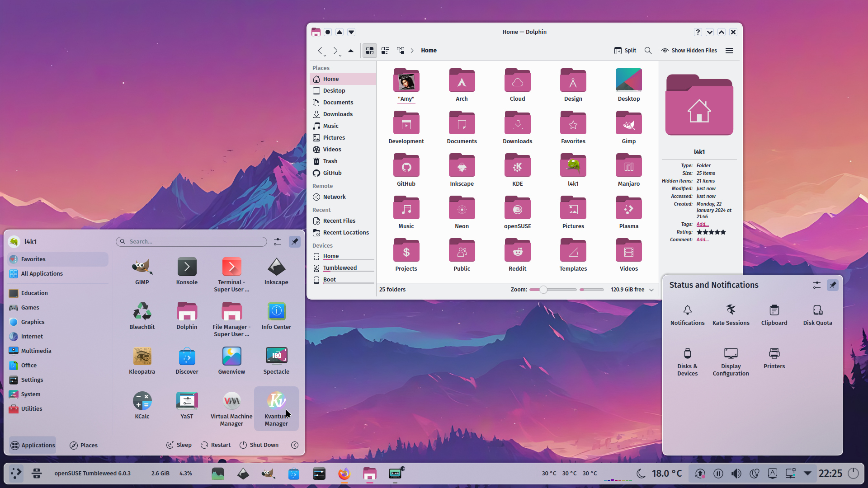Launch Kvantum Manager
Screen dimensions: 868x488
point(276,408)
